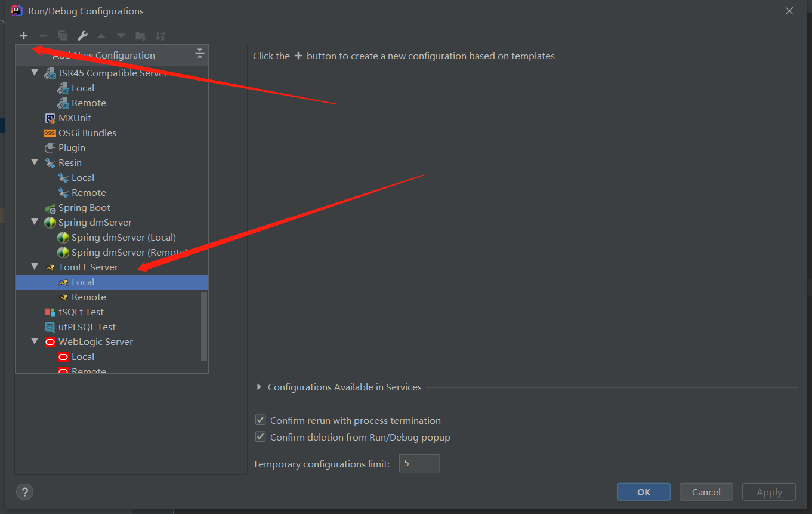This screenshot has height=514, width=812.
Task: Select Remote under TomEE Server
Action: pyautogui.click(x=112, y=297)
